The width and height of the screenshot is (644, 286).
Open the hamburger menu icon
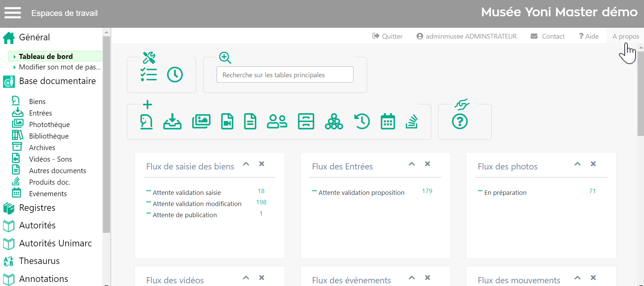pyautogui.click(x=13, y=13)
